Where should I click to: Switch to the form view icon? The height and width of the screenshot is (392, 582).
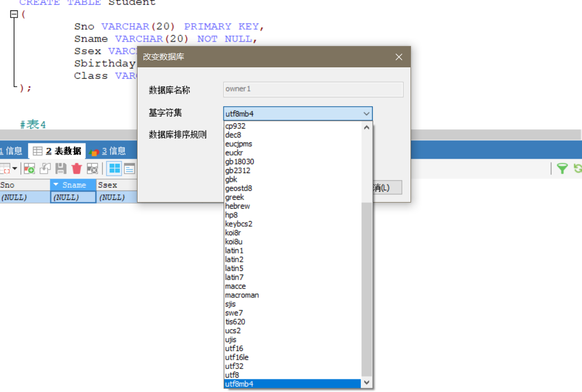(130, 169)
